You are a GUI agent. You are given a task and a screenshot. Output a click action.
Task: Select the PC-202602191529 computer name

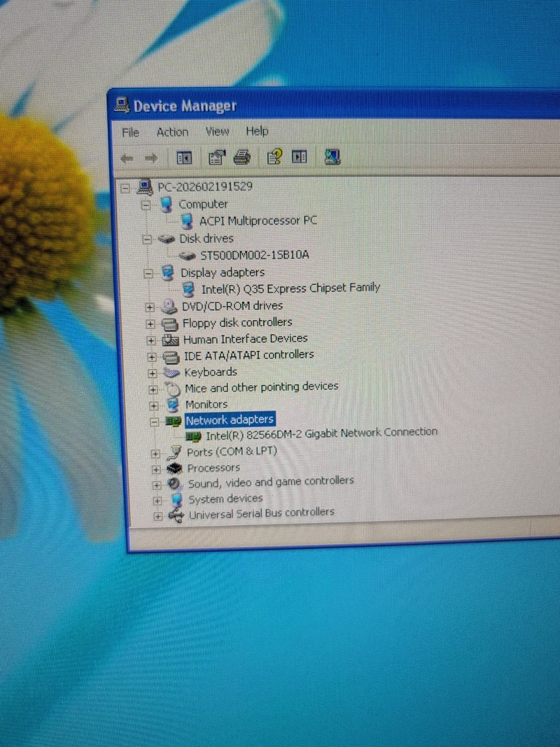pos(205,187)
